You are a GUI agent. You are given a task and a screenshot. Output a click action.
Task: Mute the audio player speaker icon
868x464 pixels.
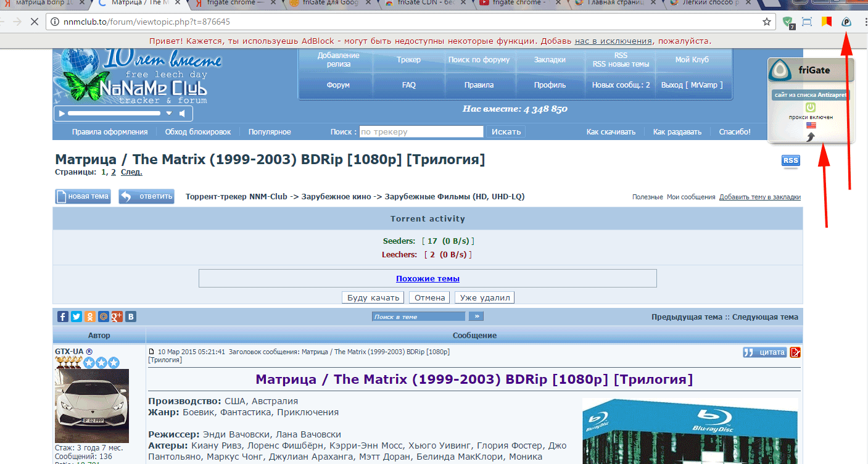[x=182, y=114]
